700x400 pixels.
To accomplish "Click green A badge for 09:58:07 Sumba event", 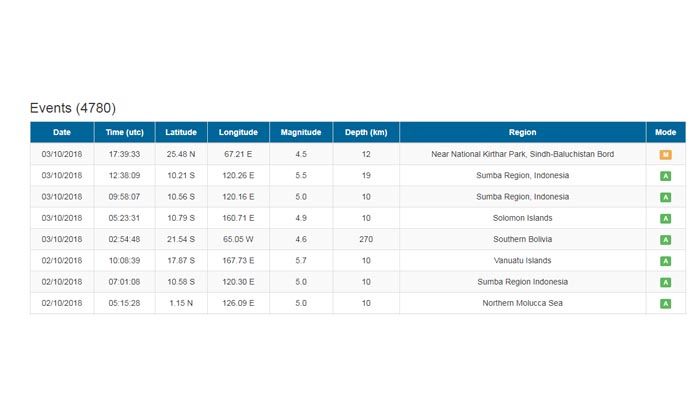I will click(x=665, y=197).
